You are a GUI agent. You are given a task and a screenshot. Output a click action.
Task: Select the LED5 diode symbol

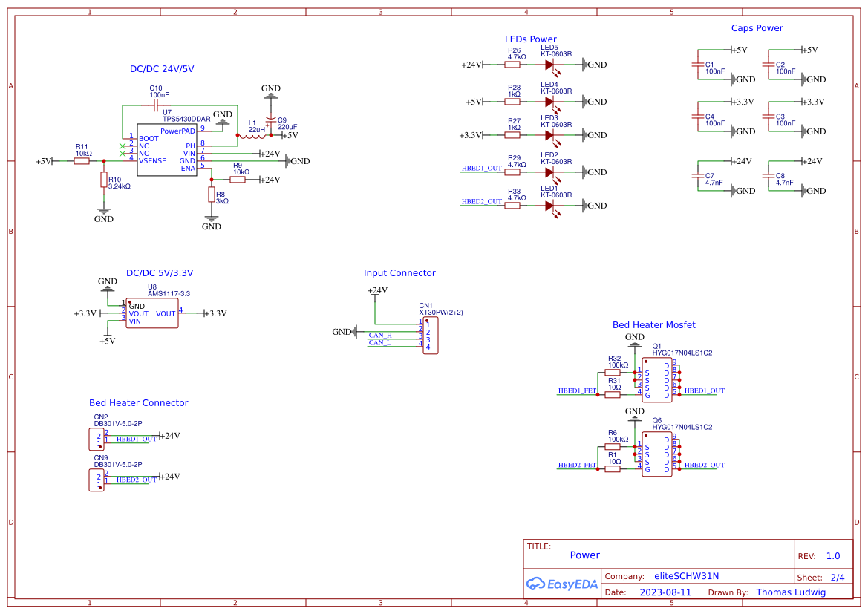(x=551, y=65)
